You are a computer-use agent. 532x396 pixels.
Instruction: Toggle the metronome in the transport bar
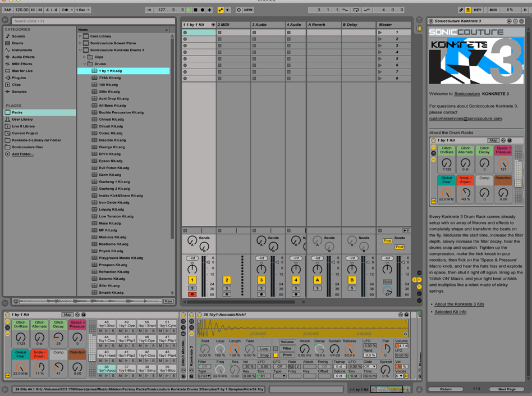pos(64,10)
